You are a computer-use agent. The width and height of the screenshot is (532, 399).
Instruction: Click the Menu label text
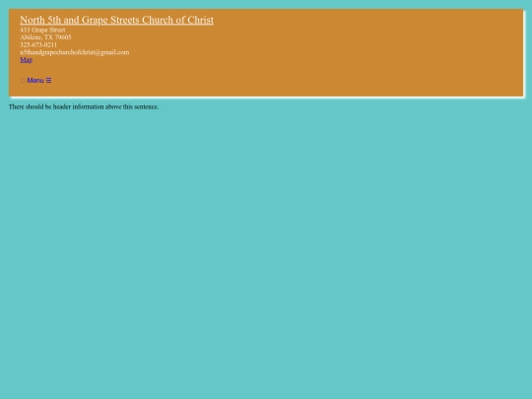35,81
